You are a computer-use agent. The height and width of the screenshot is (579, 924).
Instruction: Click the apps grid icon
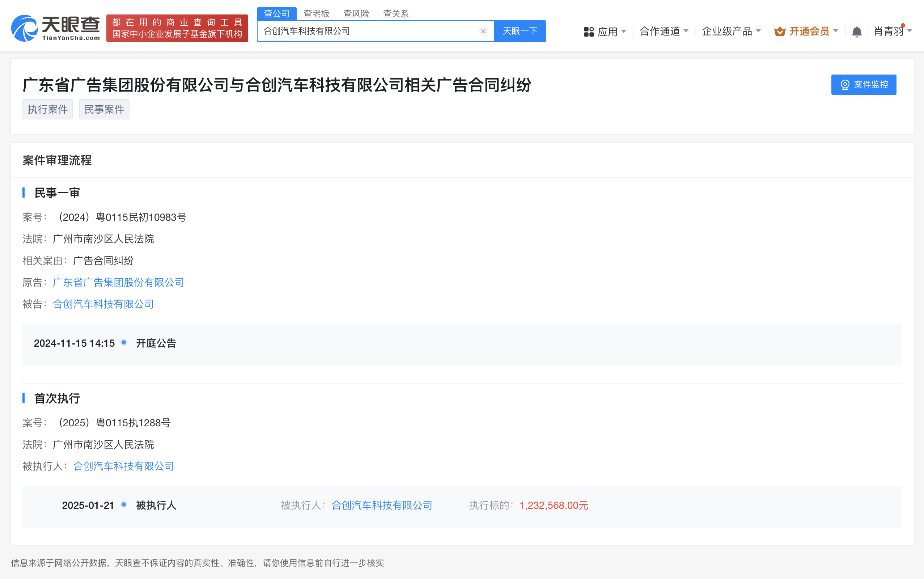[x=589, y=32]
